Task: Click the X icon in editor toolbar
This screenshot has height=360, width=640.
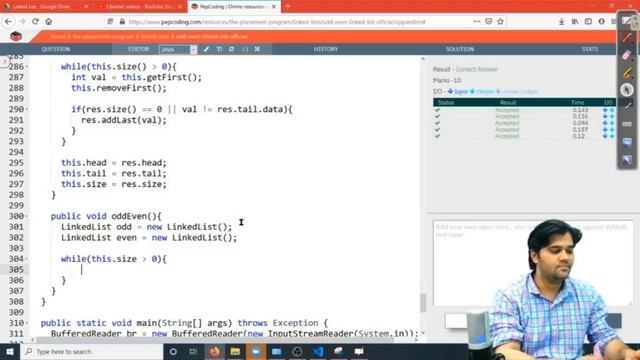Action: click(257, 49)
